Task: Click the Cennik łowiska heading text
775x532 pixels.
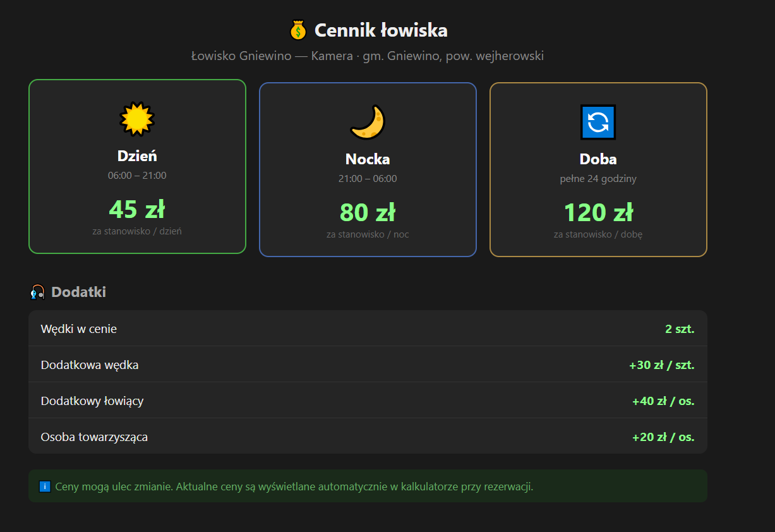Action: [381, 30]
